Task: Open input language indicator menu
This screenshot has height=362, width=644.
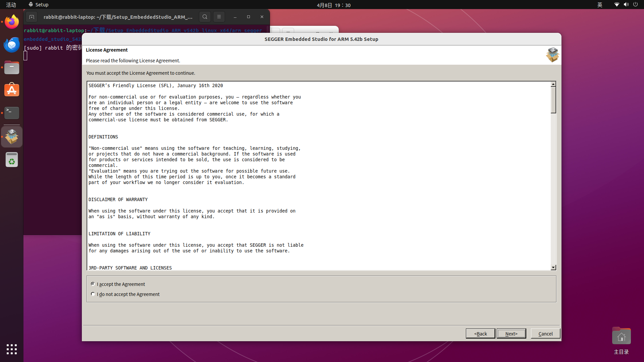Action: click(600, 5)
